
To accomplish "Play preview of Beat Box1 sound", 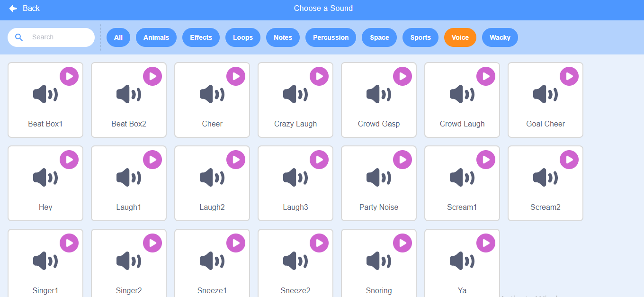I will (x=69, y=76).
